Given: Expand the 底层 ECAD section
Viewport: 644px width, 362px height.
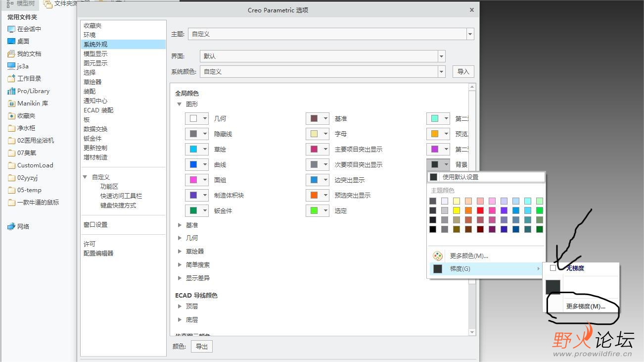Looking at the screenshot, I should click(180, 320).
